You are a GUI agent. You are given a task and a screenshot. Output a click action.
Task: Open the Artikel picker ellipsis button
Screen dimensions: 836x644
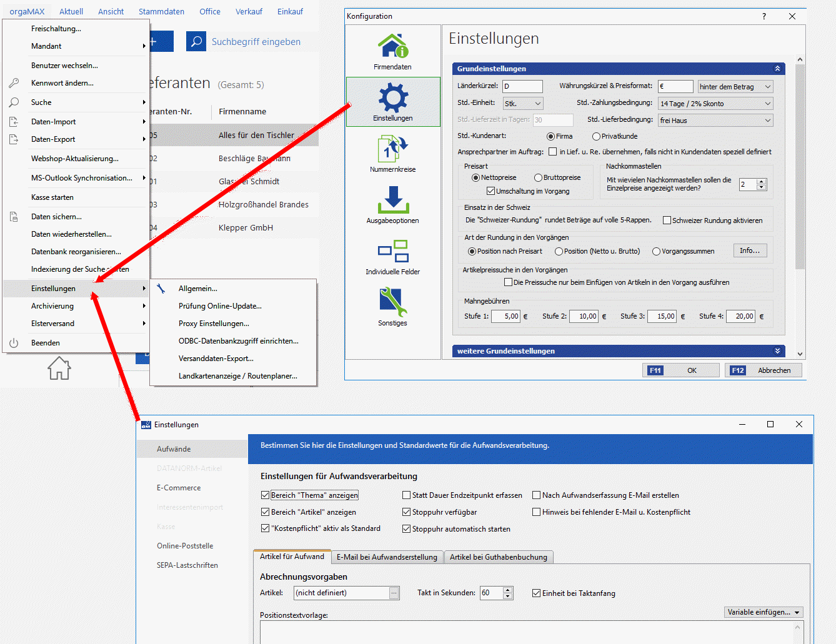[x=394, y=593]
